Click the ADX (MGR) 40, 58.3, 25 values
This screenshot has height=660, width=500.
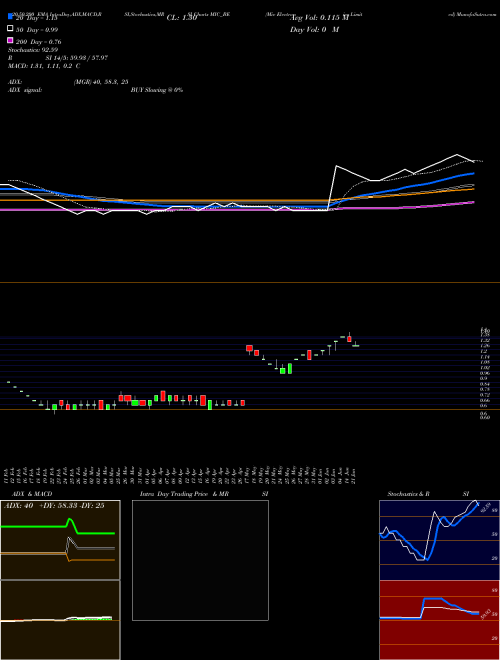[x=101, y=82]
